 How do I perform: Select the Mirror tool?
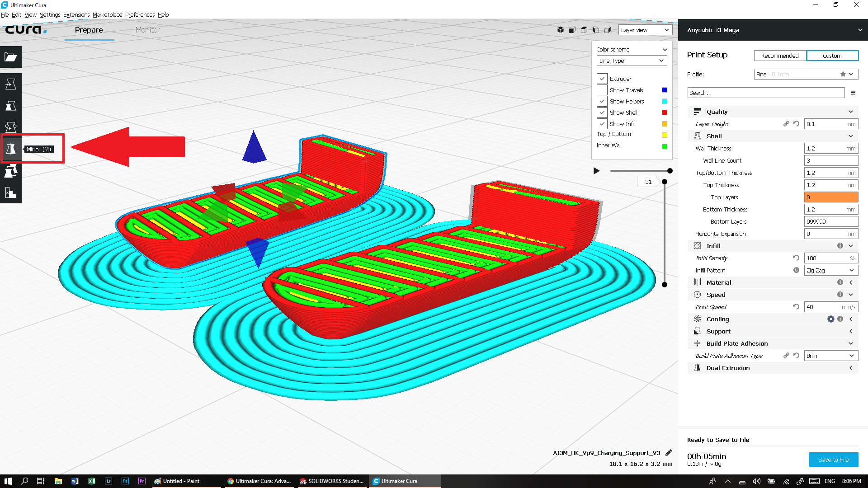11,149
